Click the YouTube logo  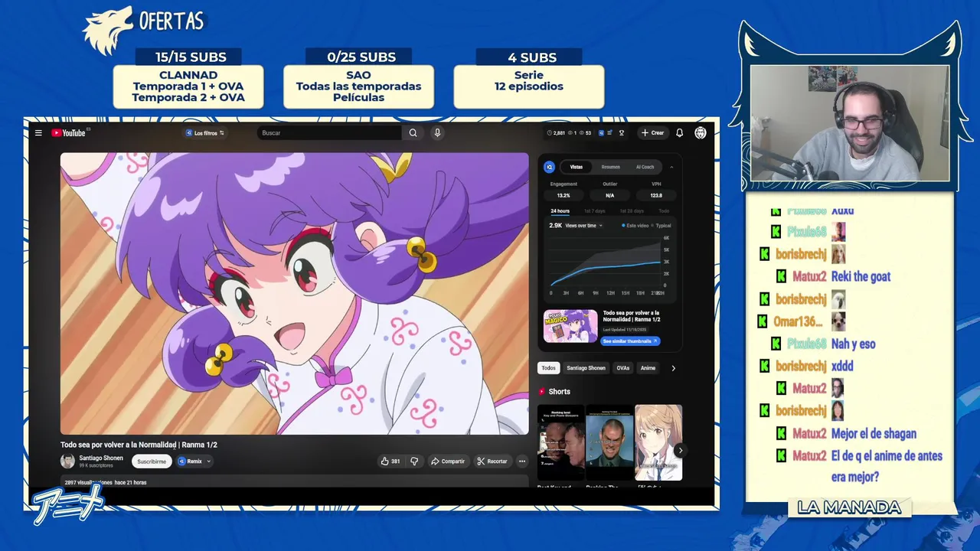(69, 132)
